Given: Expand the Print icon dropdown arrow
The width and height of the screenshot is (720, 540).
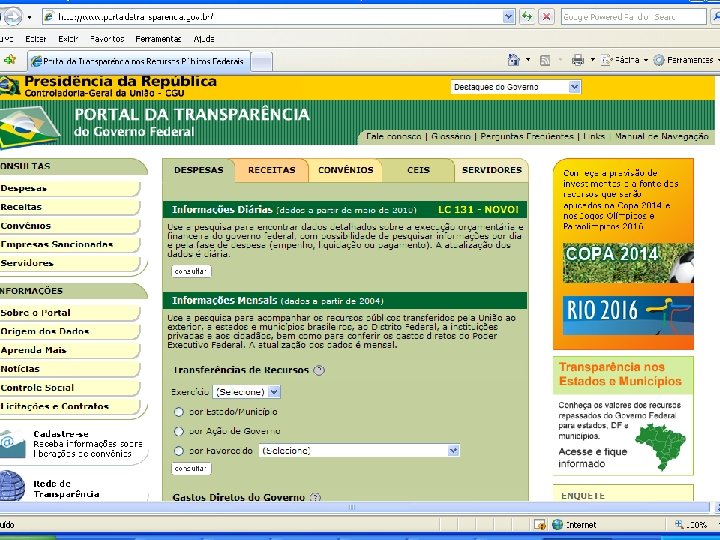Looking at the screenshot, I should point(592,60).
